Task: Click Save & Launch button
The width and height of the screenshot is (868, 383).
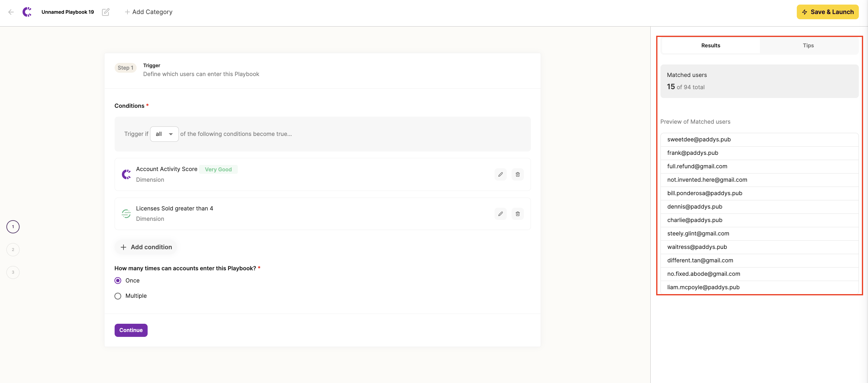Action: pyautogui.click(x=827, y=12)
